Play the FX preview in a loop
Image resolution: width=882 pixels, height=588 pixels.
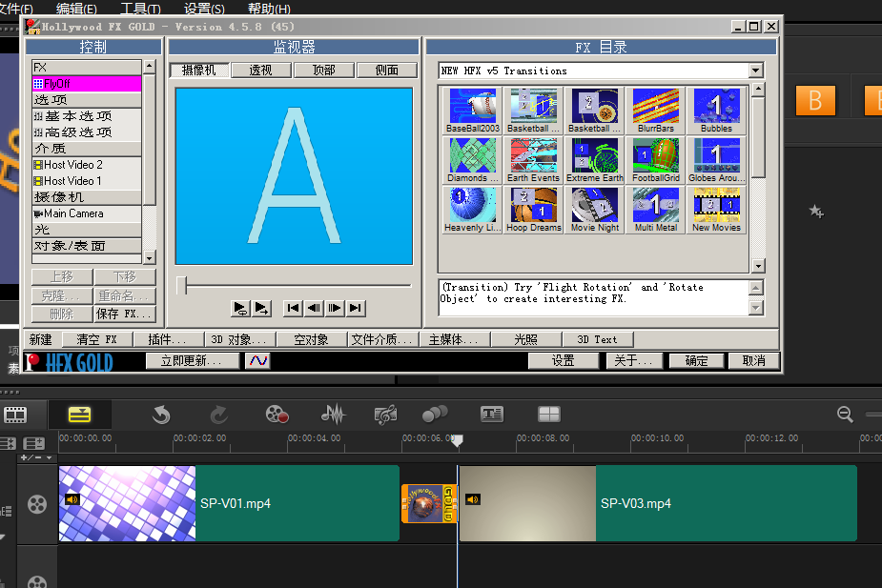[x=240, y=308]
